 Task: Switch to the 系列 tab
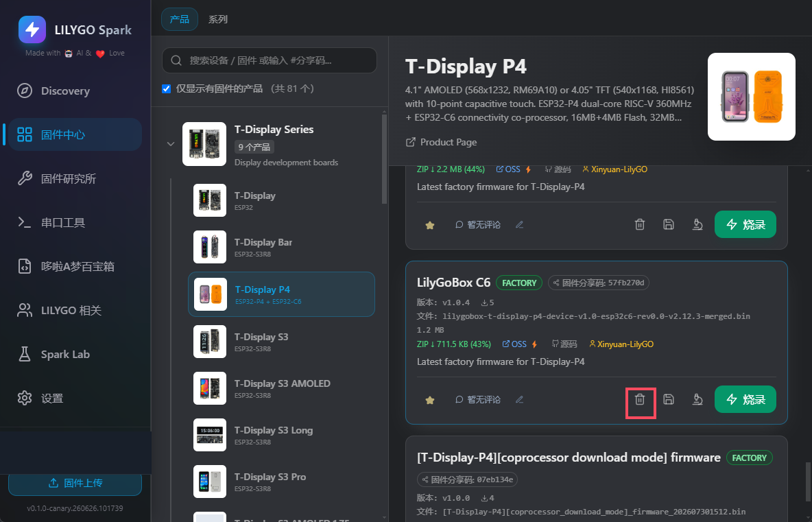click(218, 19)
